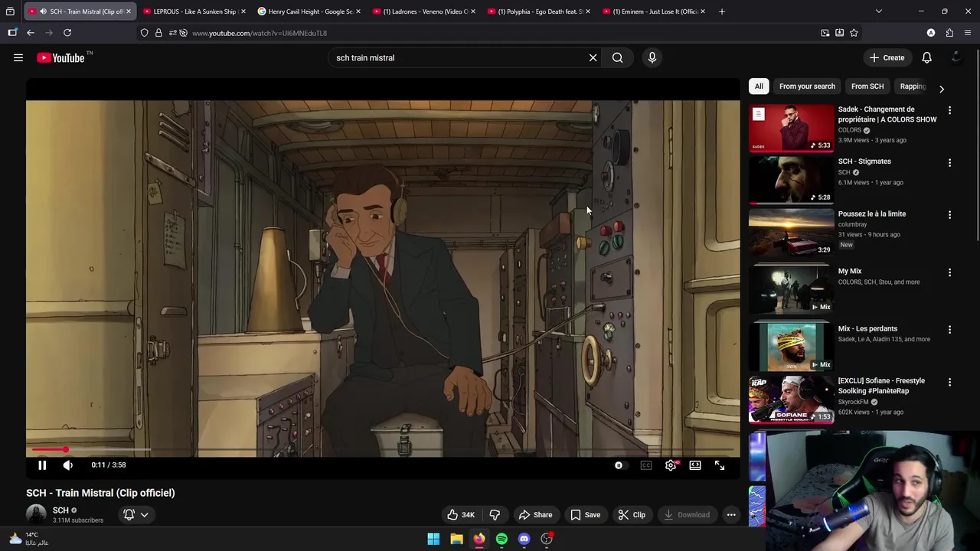Viewport: 980px width, 551px height.
Task: Select the From SCH chip
Action: tap(867, 86)
